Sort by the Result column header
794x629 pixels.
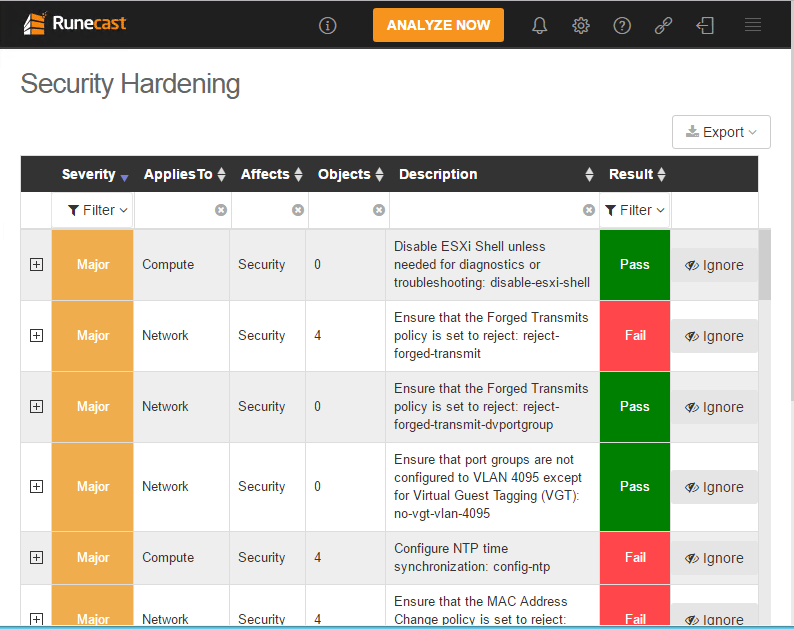[636, 174]
